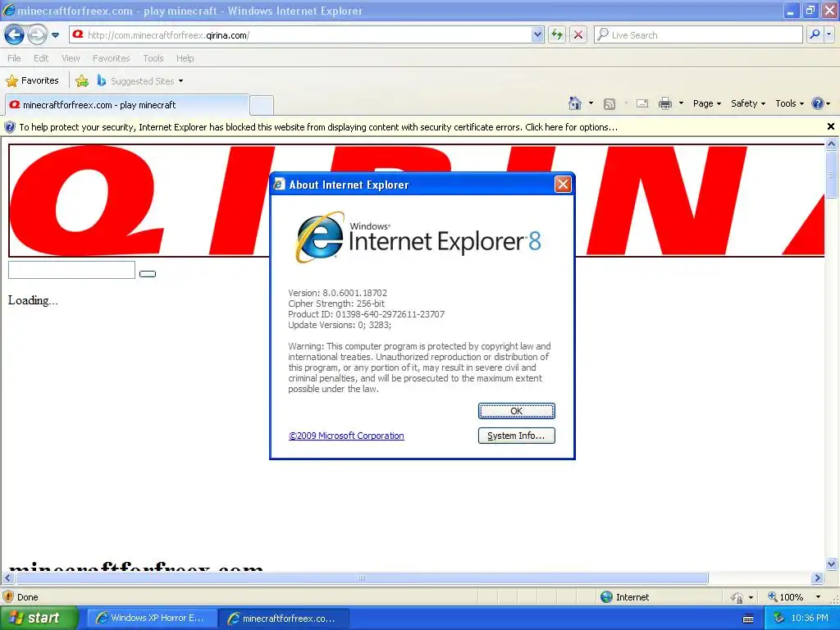Click the web page text input field
Screen dimensions: 840x630
coord(72,270)
